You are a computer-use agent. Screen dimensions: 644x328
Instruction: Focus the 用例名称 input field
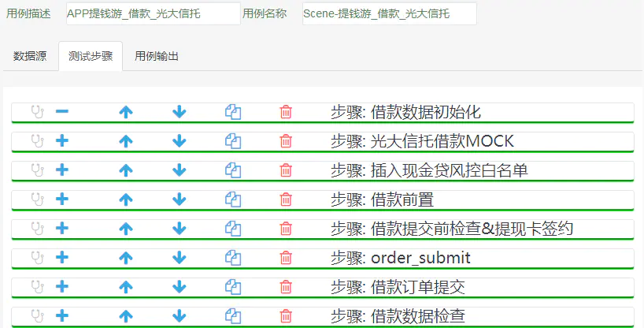390,13
